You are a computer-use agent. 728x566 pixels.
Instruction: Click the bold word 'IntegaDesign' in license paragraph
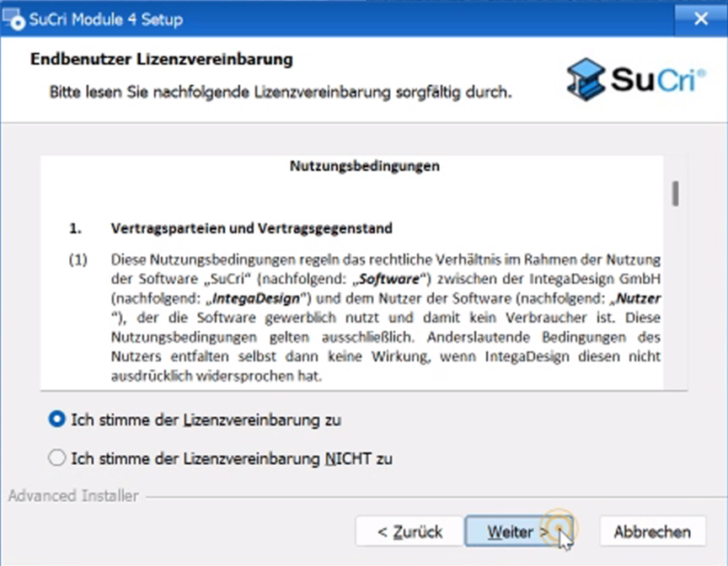click(256, 298)
